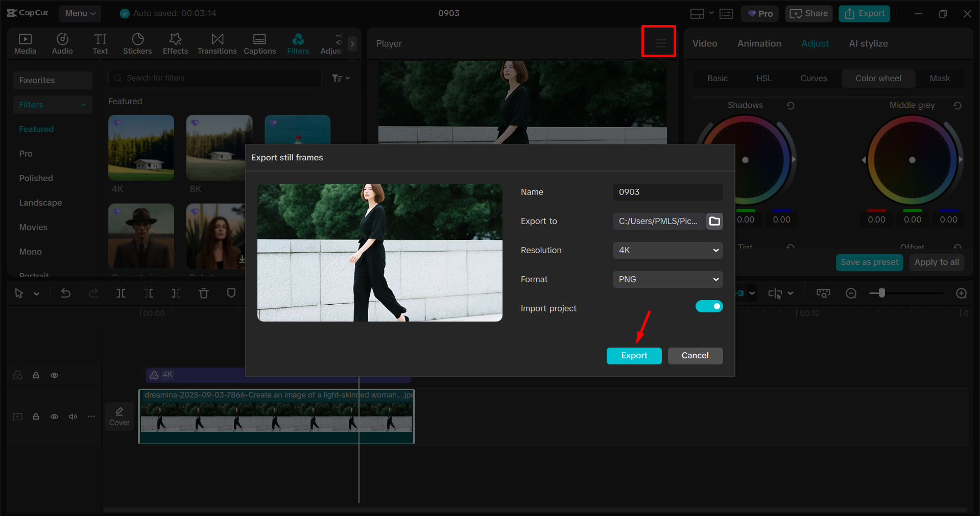Screen dimensions: 980x516
Task: Select the Delete (trash) icon in the timeline
Action: point(203,293)
